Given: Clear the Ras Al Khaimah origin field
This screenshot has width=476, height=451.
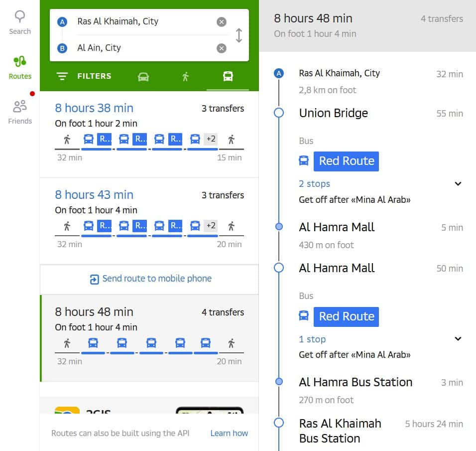Looking at the screenshot, I should [x=221, y=22].
